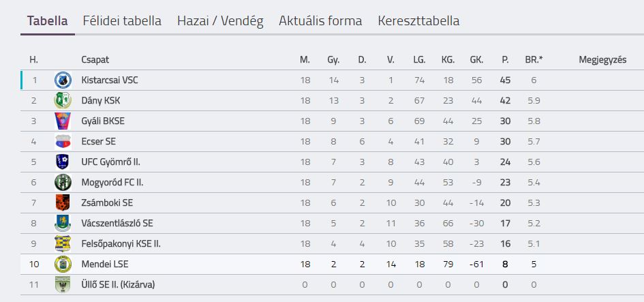Click the Üllő SE II. team crest
Screen dimensions: 644x302
(x=63, y=285)
